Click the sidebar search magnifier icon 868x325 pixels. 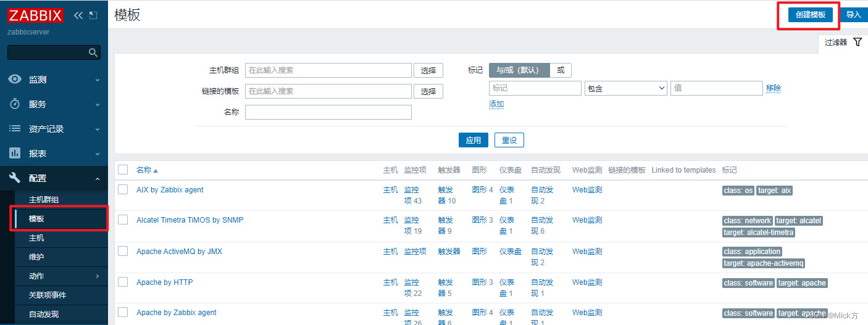click(93, 52)
